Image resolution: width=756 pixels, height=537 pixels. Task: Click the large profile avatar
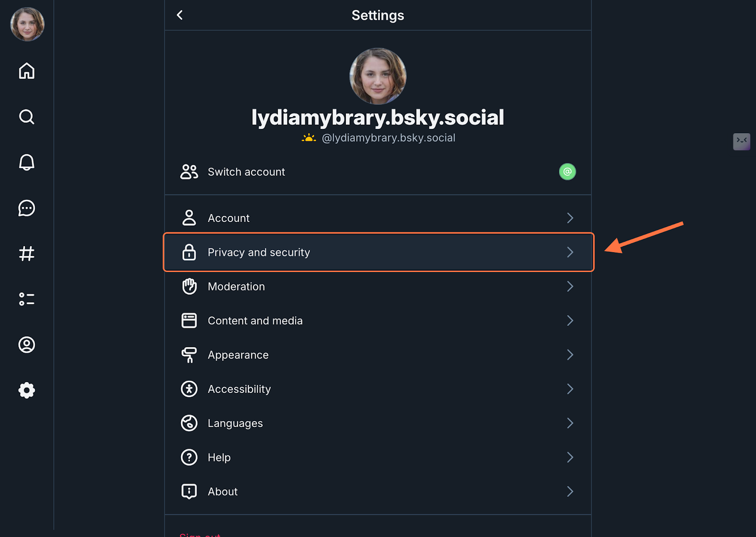point(378,76)
